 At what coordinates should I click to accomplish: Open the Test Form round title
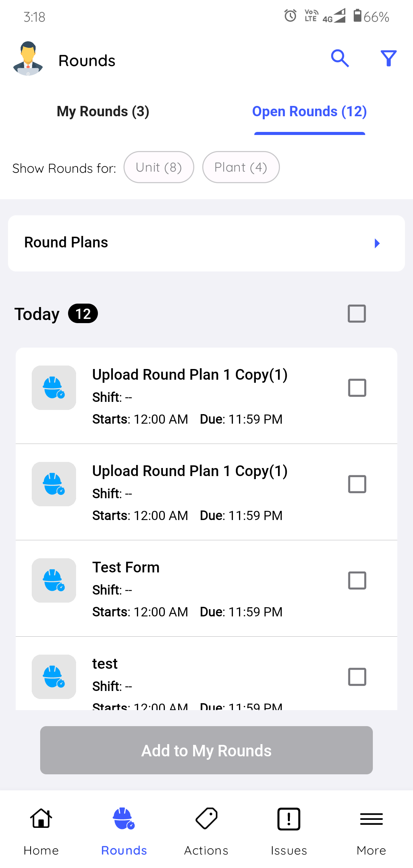click(126, 567)
